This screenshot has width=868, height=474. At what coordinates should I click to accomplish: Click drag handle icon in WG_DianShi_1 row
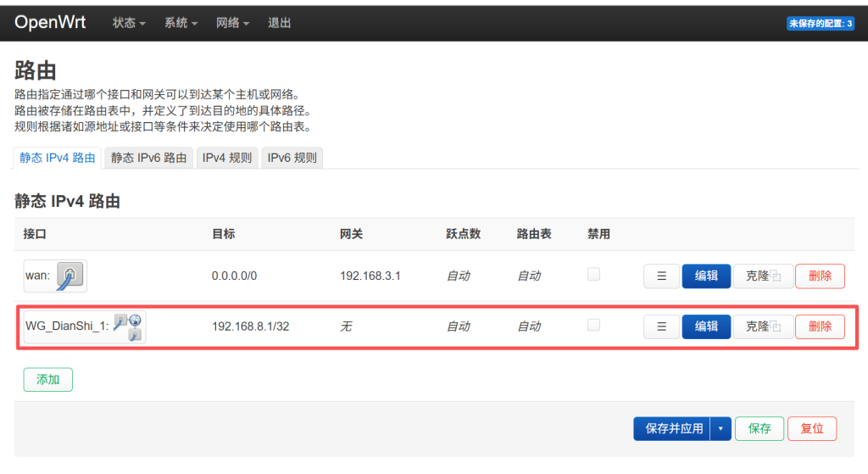[x=661, y=326]
